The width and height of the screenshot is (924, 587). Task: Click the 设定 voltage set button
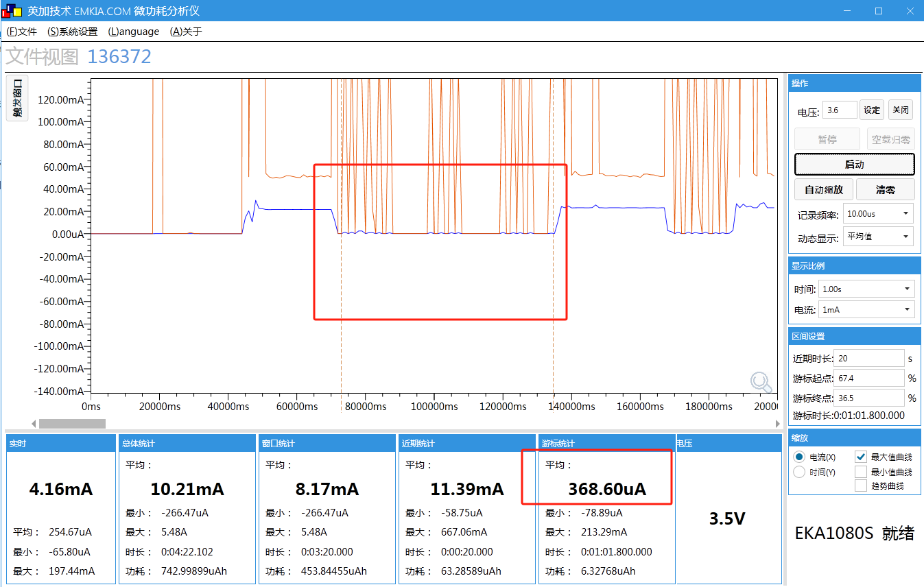pyautogui.click(x=872, y=110)
